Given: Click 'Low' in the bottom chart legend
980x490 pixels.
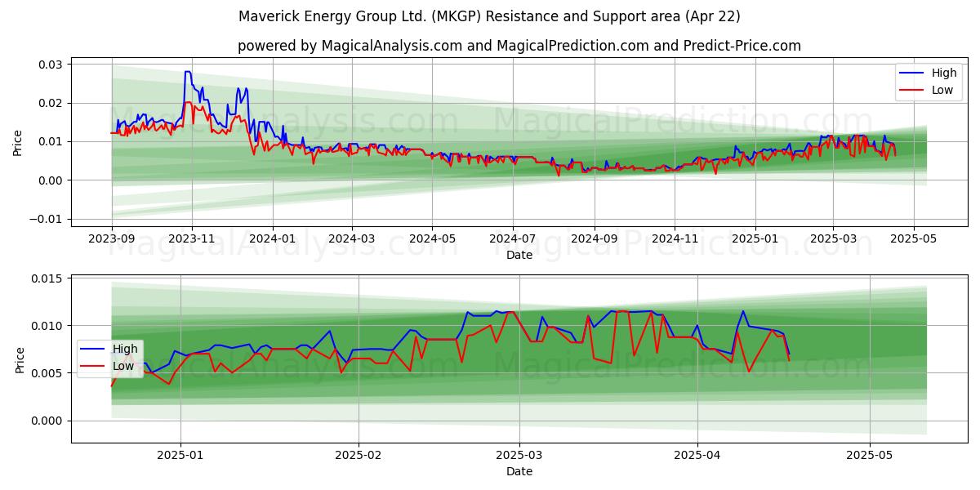Looking at the screenshot, I should pos(123,366).
